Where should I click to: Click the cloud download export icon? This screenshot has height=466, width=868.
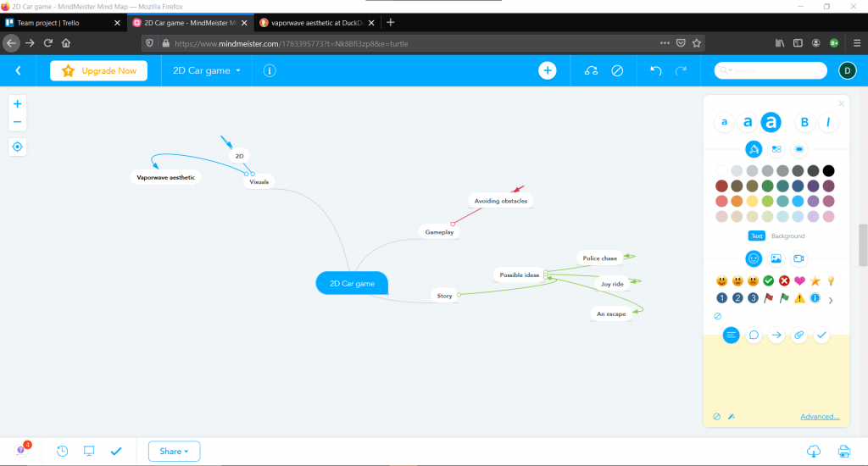[x=813, y=451]
